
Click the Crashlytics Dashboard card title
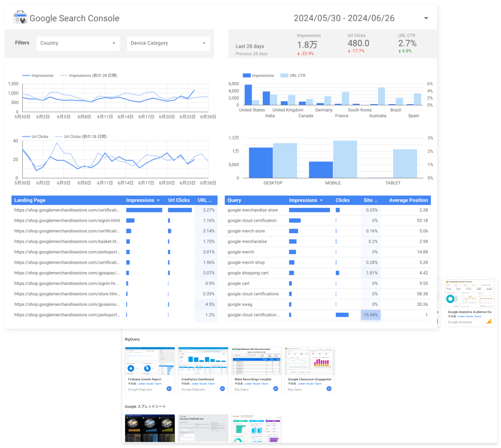pyautogui.click(x=198, y=380)
